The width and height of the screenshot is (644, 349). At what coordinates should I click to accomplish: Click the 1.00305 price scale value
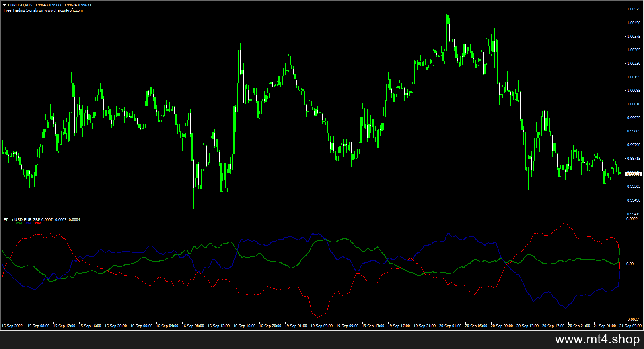pyautogui.click(x=634, y=50)
